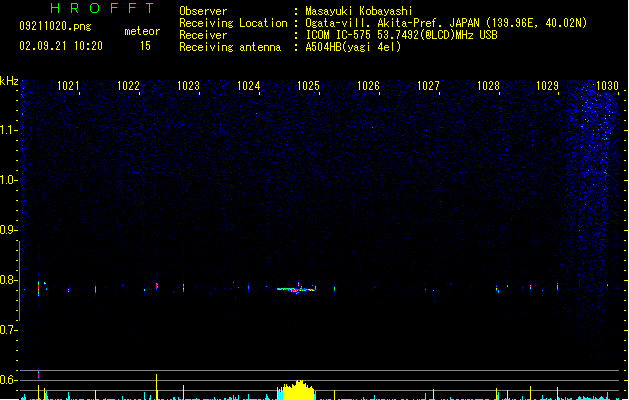The width and height of the screenshot is (629, 400).
Task: Click the 1021 time axis marker
Action: 68,86
